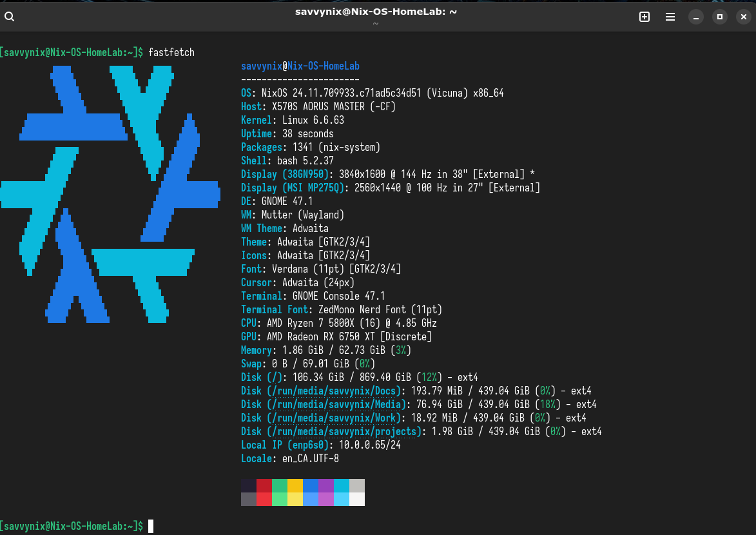Minimize the console window

[695, 17]
